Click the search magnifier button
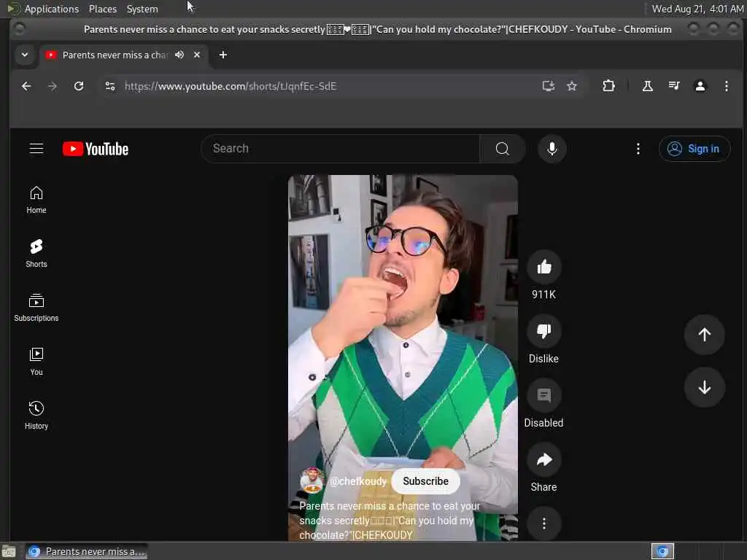Viewport: 747px width, 560px height. [x=502, y=149]
